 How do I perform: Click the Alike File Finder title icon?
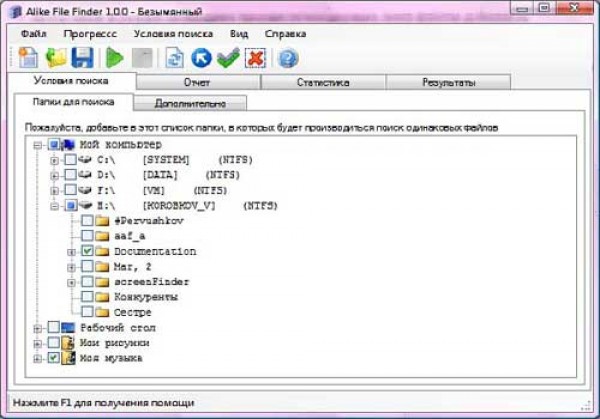[15, 11]
